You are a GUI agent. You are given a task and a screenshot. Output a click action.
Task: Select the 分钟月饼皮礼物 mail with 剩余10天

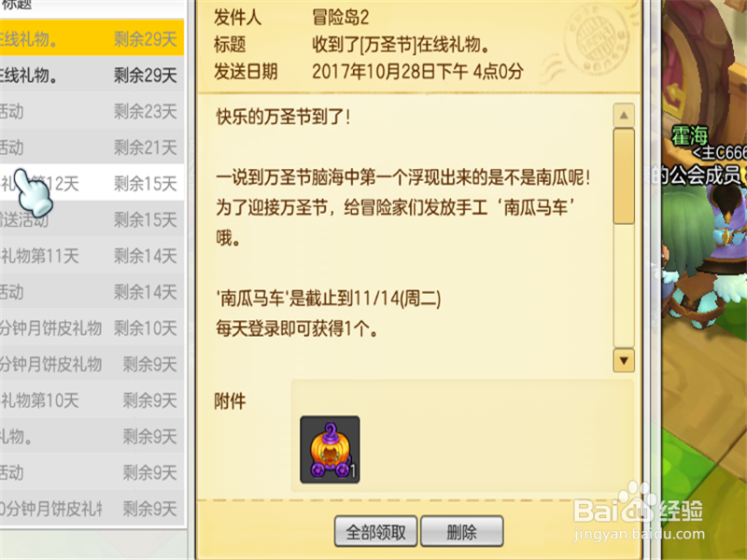(x=92, y=329)
